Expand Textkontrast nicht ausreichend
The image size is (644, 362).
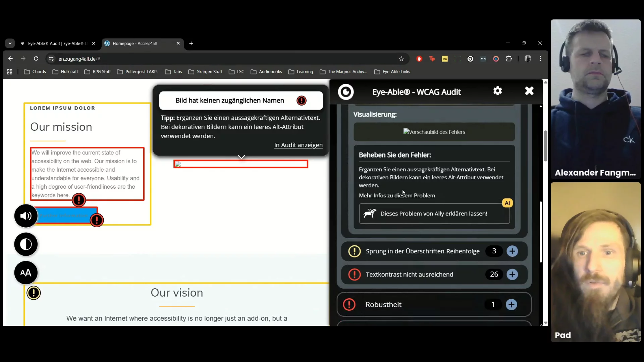point(512,275)
